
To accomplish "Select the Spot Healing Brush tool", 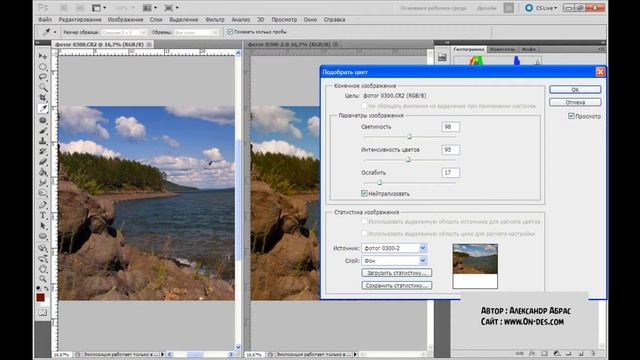I will [x=42, y=120].
